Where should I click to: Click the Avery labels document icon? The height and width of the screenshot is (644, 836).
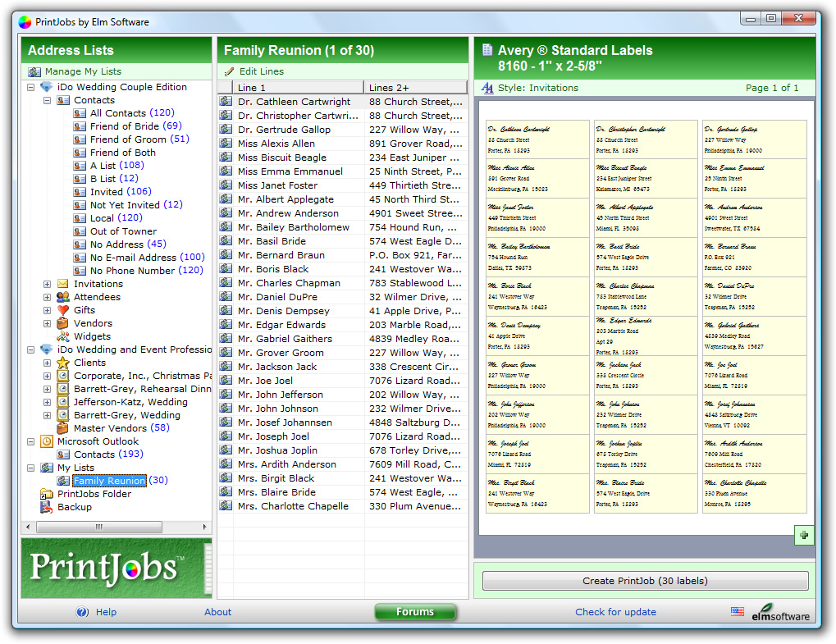(x=487, y=50)
